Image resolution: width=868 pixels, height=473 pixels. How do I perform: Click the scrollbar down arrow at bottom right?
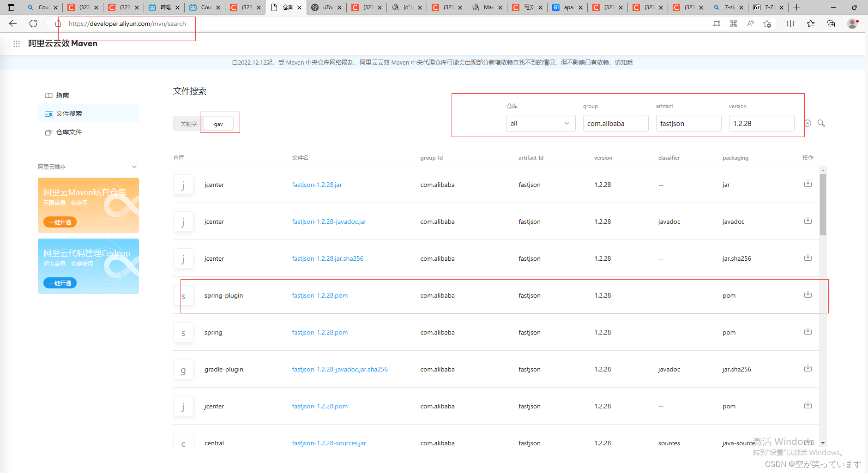point(822,443)
